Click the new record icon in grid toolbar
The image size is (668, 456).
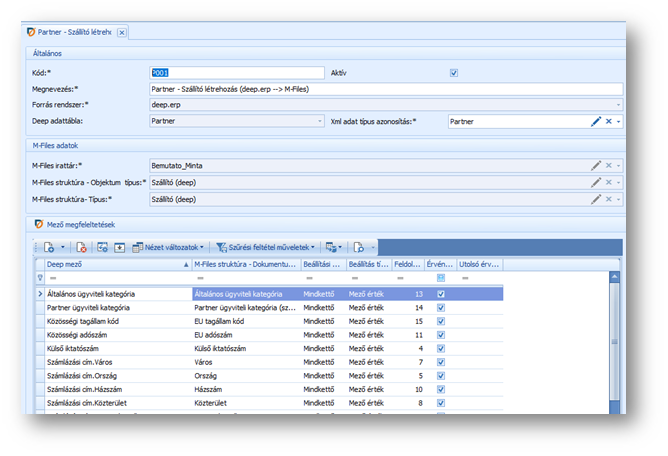click(49, 246)
